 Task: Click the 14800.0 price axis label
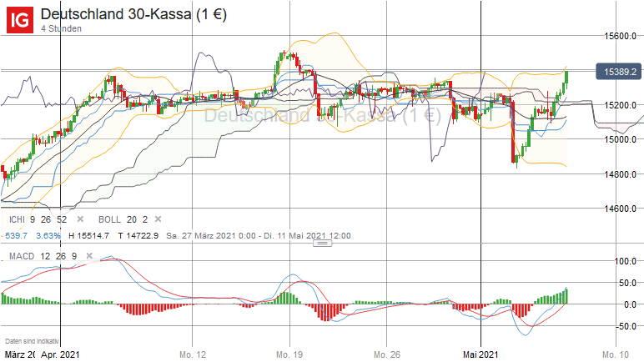click(620, 174)
